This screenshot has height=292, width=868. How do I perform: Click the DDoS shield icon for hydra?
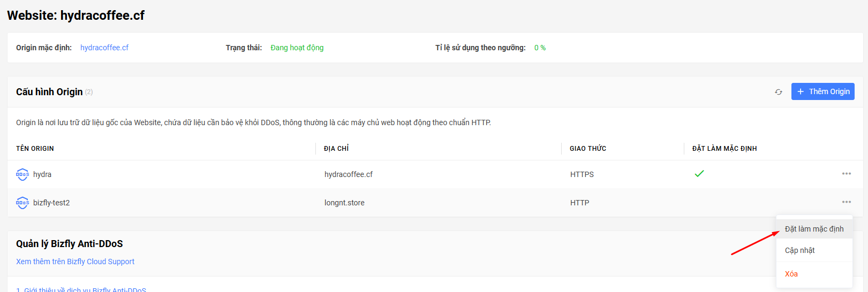[x=22, y=174]
